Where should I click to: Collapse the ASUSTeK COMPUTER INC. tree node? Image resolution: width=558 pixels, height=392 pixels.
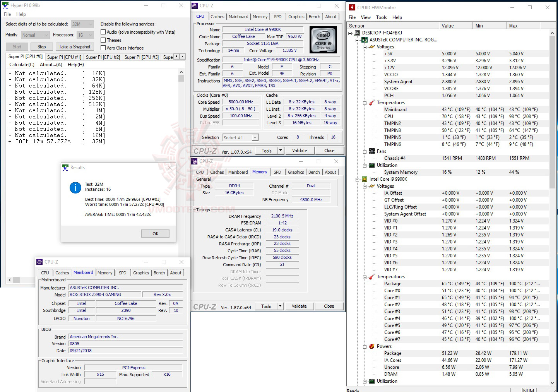[x=358, y=40]
